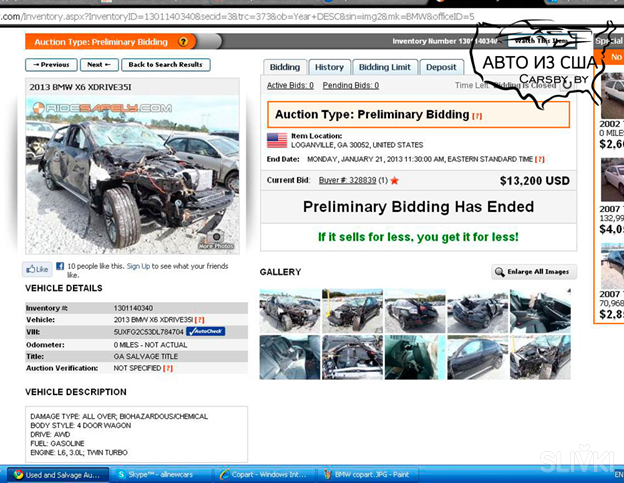Click the Next vehicle button
This screenshot has width=624, height=483.
point(99,64)
